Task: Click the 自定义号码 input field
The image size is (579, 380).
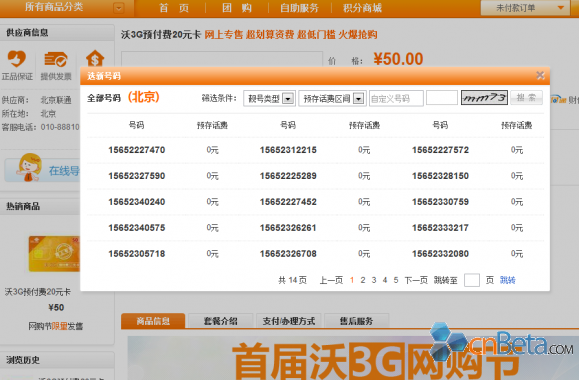Action: (396, 99)
